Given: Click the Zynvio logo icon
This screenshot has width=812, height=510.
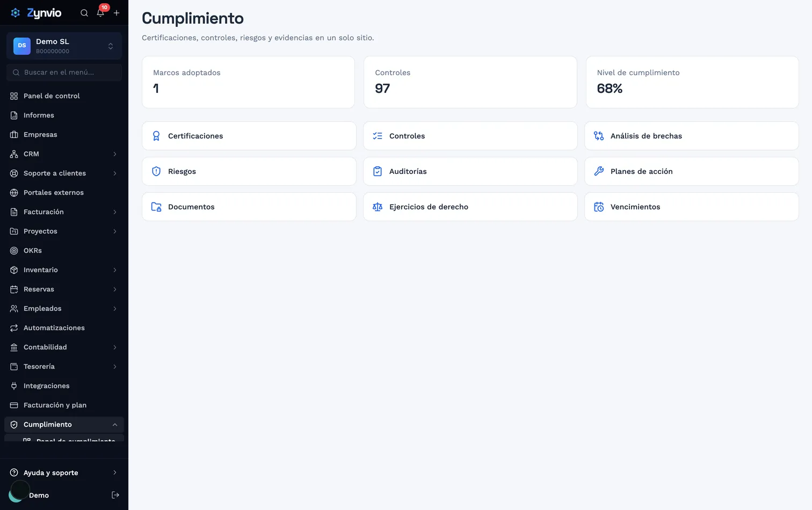Looking at the screenshot, I should [x=16, y=13].
